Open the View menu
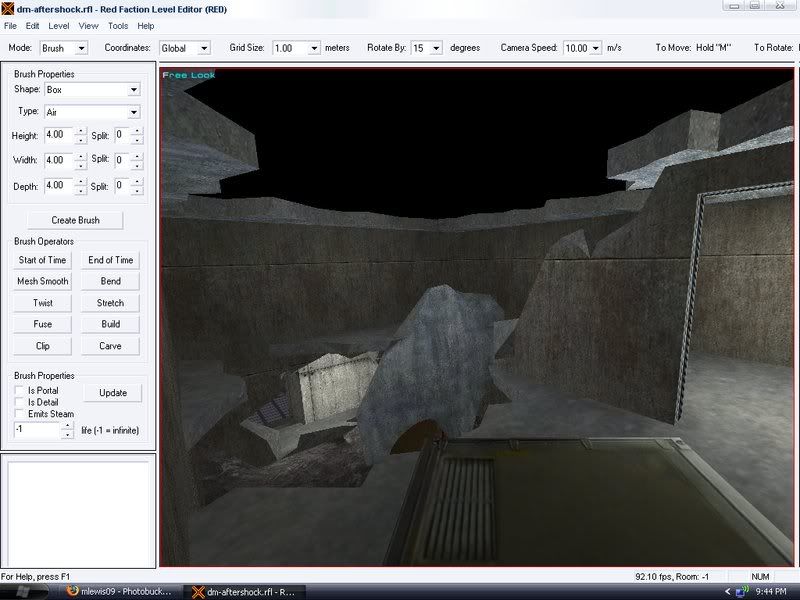Viewport: 800px width, 600px height. pos(88,26)
